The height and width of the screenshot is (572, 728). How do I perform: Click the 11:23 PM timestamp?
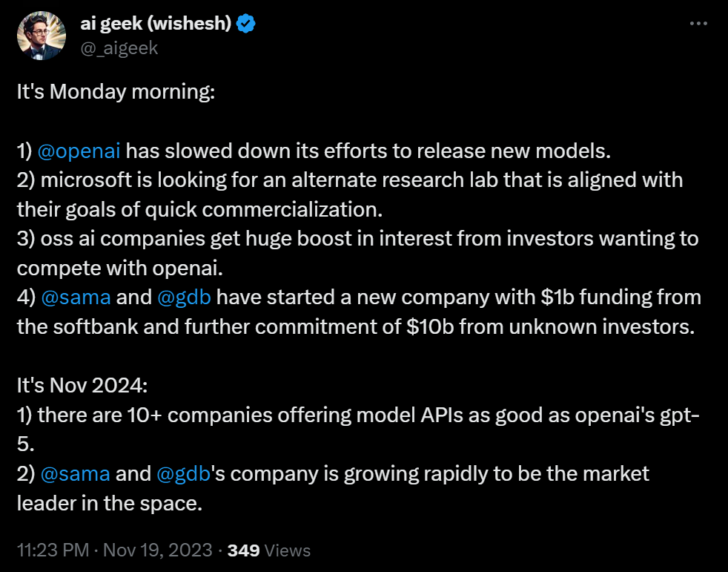53,550
